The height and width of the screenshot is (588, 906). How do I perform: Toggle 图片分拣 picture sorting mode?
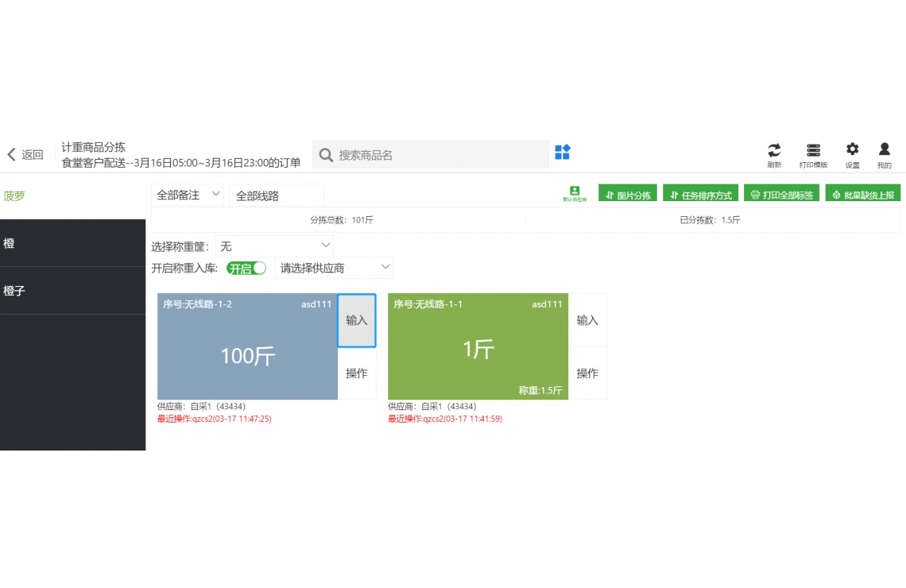(x=628, y=192)
